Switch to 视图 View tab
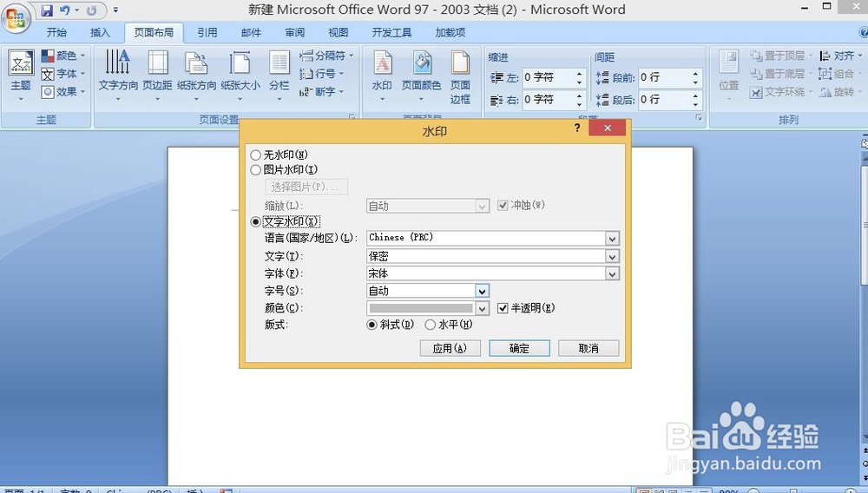This screenshot has width=868, height=493. click(x=339, y=33)
